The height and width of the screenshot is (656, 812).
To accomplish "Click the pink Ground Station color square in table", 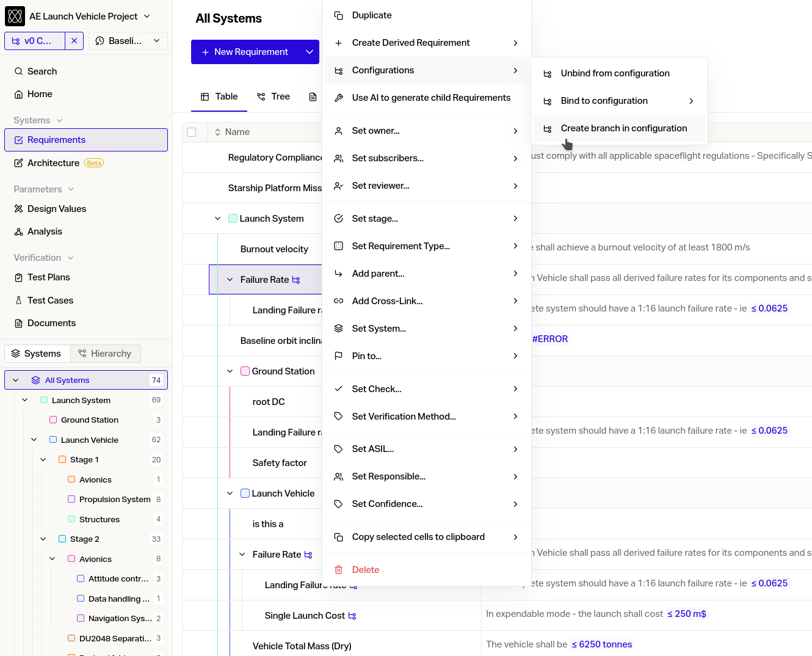I will (245, 371).
